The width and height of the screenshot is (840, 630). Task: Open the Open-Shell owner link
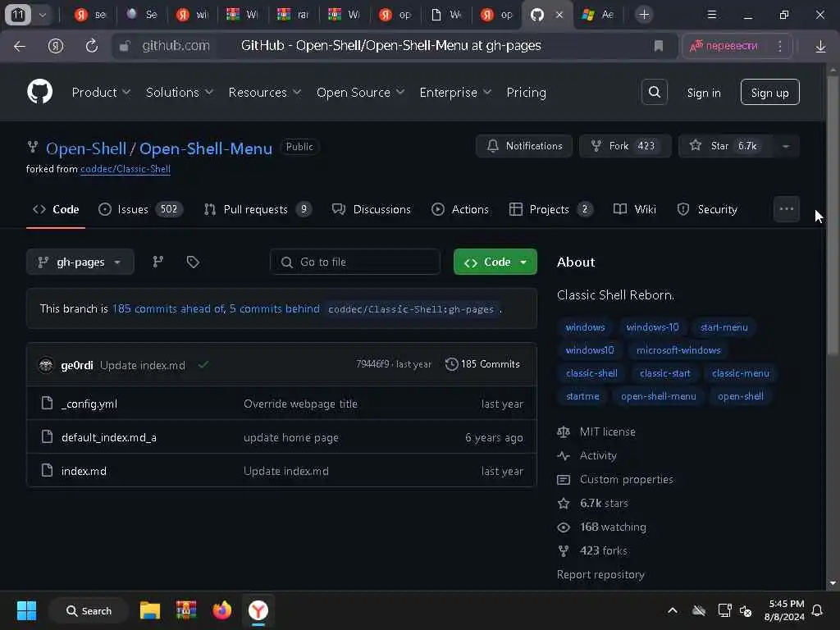click(85, 148)
